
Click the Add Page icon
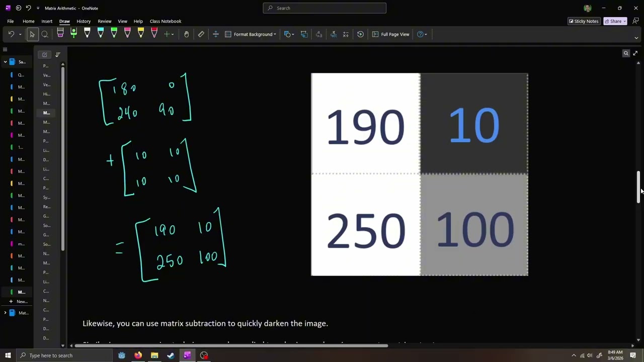(45, 54)
